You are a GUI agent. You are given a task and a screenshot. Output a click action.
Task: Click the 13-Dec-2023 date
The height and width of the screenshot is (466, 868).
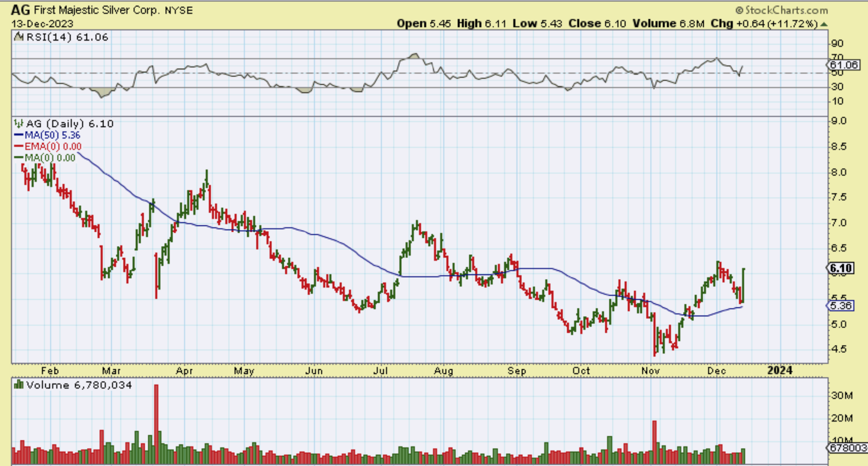tap(42, 23)
